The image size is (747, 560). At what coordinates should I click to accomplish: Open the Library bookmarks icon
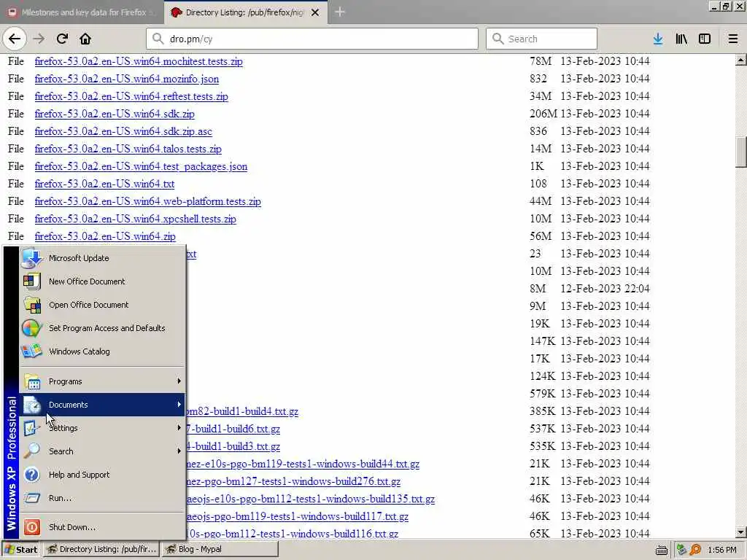tap(681, 39)
